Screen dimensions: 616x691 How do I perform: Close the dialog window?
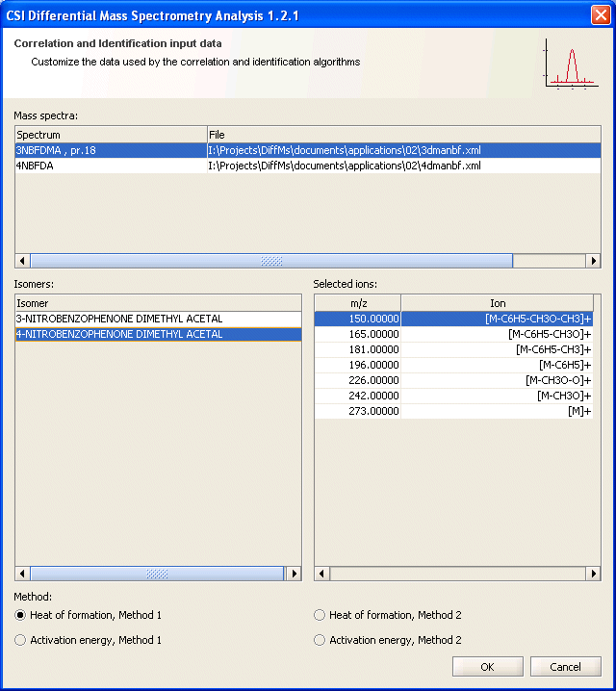599,13
